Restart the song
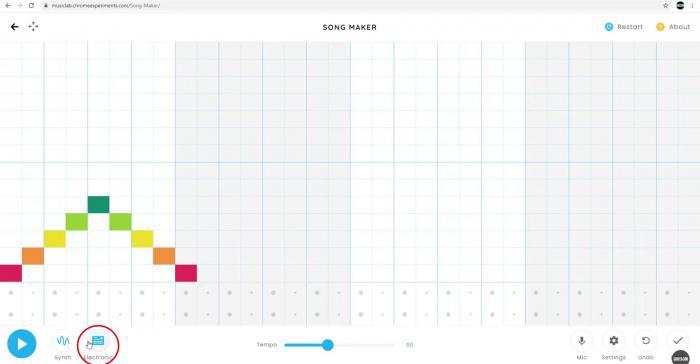Screen dimensions: 700x364 624,27
